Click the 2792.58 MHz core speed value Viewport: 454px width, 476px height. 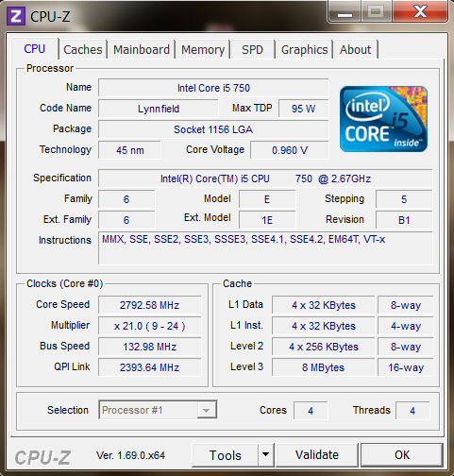[x=150, y=305]
